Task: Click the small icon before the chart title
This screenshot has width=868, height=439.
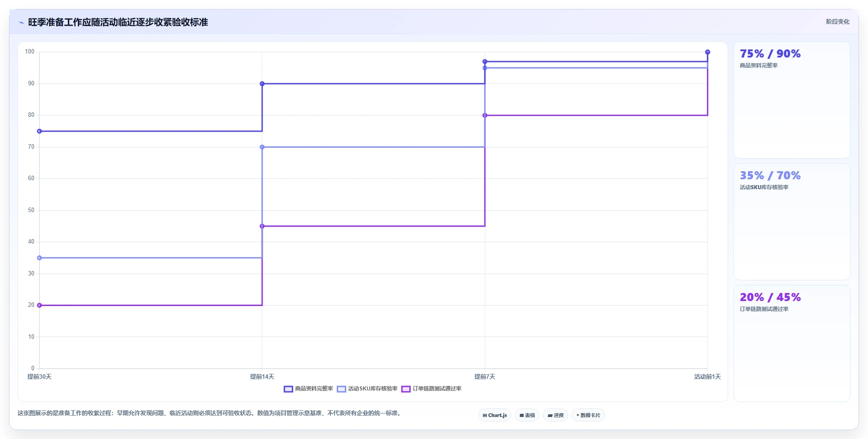Action: 21,22
